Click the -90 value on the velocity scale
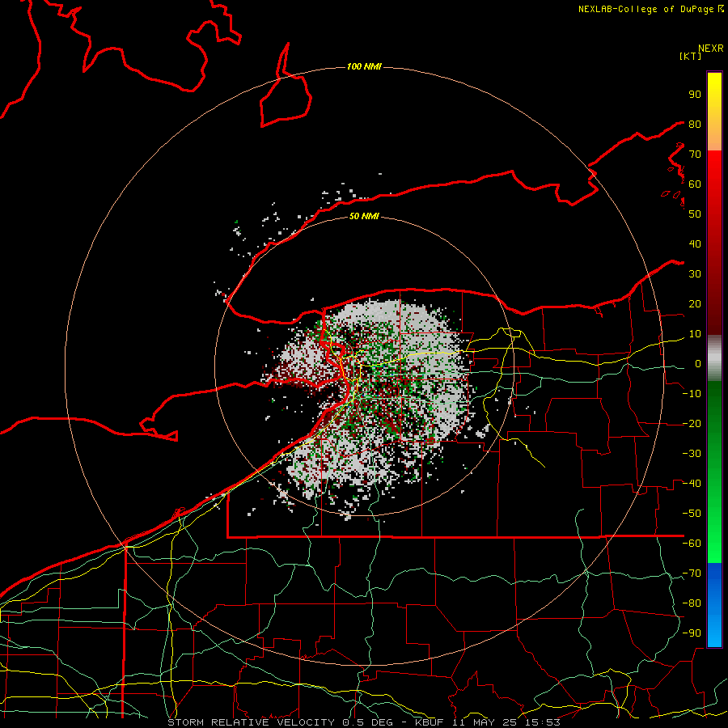 692,633
